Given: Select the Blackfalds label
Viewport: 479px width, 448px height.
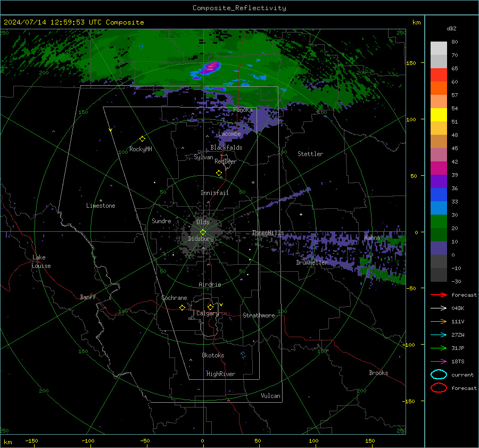Looking at the screenshot, I should (226, 148).
